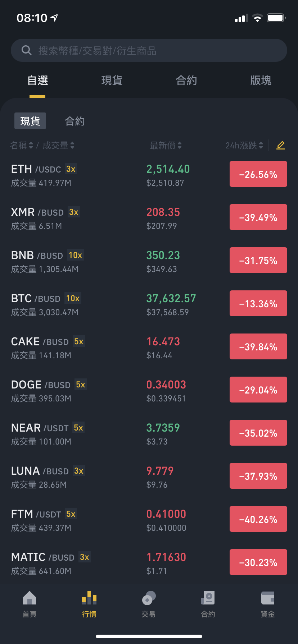Open the 合約 futures icon in bottom bar
The width and height of the screenshot is (298, 644).
pyautogui.click(x=208, y=598)
